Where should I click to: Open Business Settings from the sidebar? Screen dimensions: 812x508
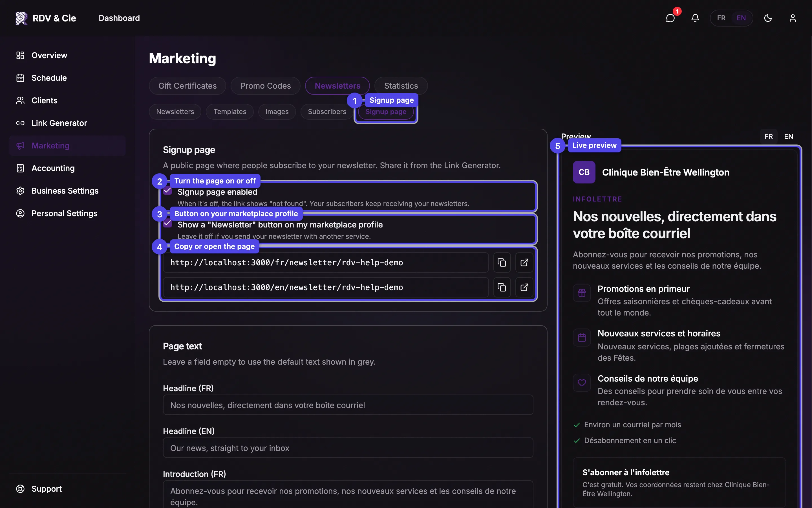(67, 191)
